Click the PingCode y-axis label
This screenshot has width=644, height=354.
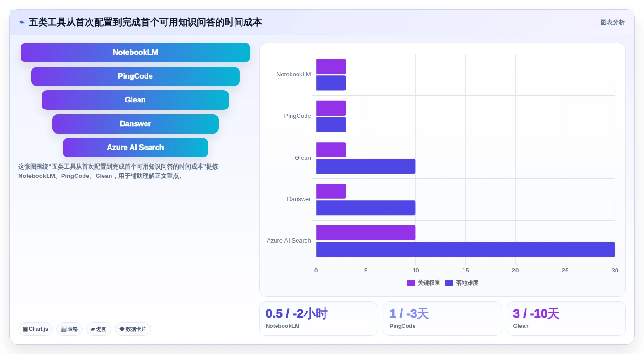298,116
